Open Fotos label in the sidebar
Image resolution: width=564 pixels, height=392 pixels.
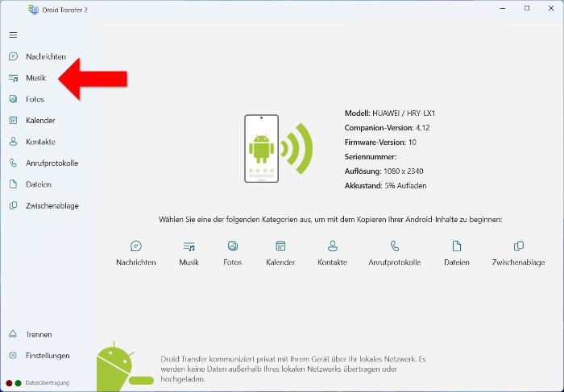pyautogui.click(x=35, y=99)
